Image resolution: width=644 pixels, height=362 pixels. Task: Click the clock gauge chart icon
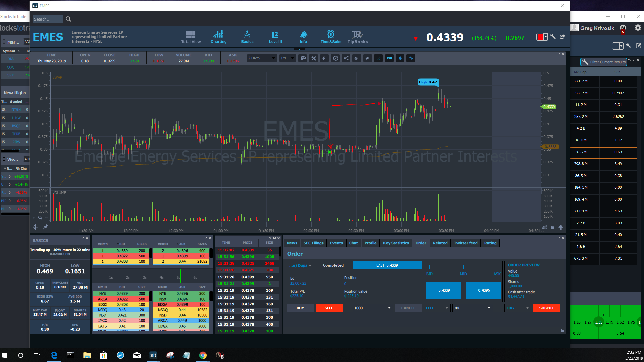pyautogui.click(x=335, y=58)
